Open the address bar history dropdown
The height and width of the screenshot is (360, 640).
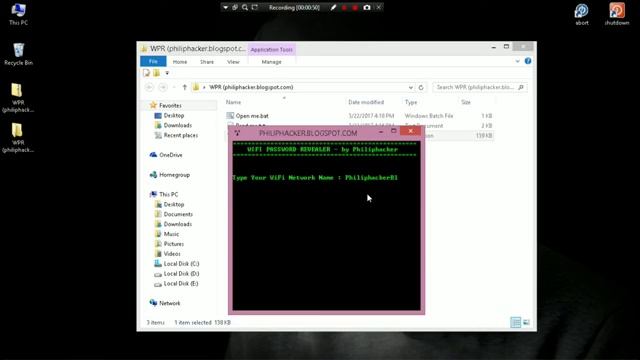411,87
